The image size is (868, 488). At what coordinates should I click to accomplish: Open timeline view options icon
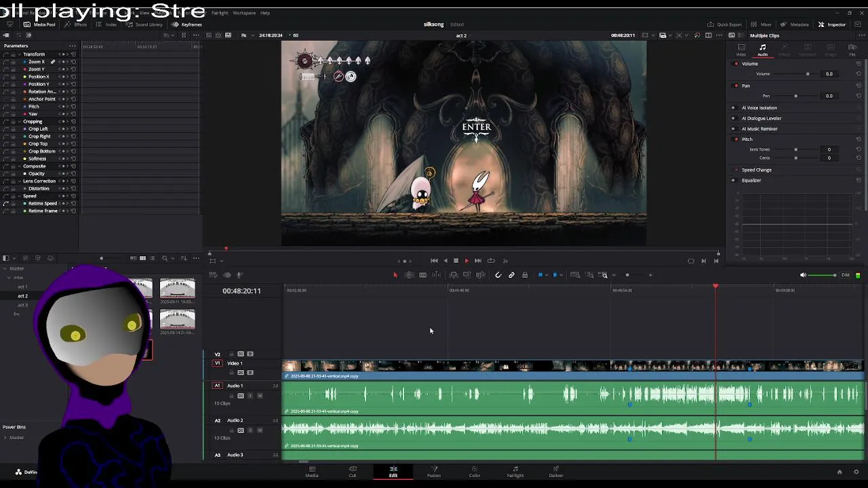pos(213,275)
